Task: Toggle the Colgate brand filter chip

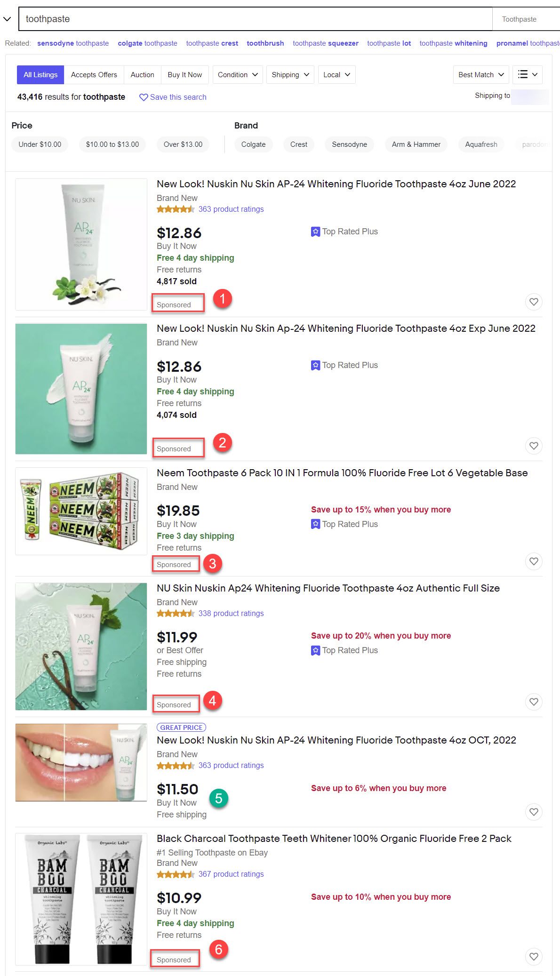Action: click(253, 144)
